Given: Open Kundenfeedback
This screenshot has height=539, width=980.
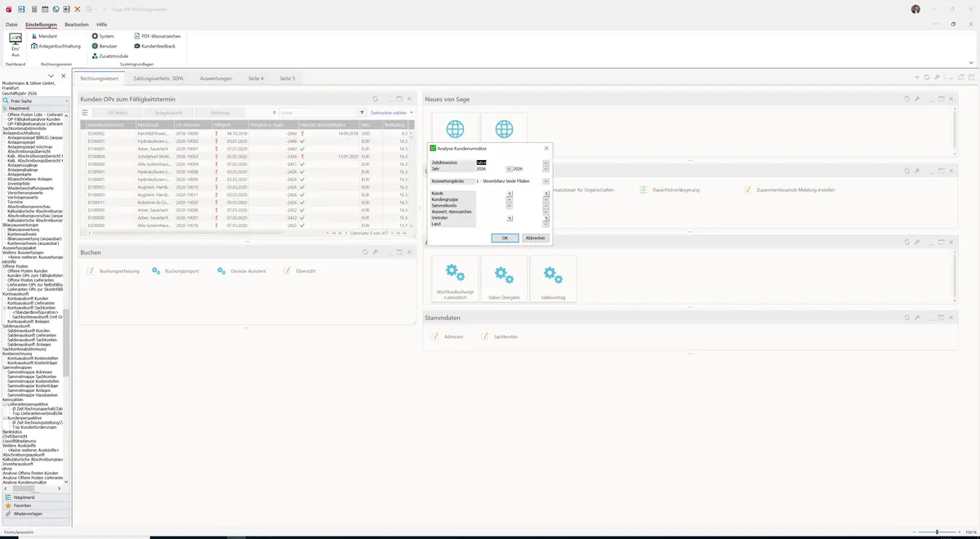Looking at the screenshot, I should (154, 46).
